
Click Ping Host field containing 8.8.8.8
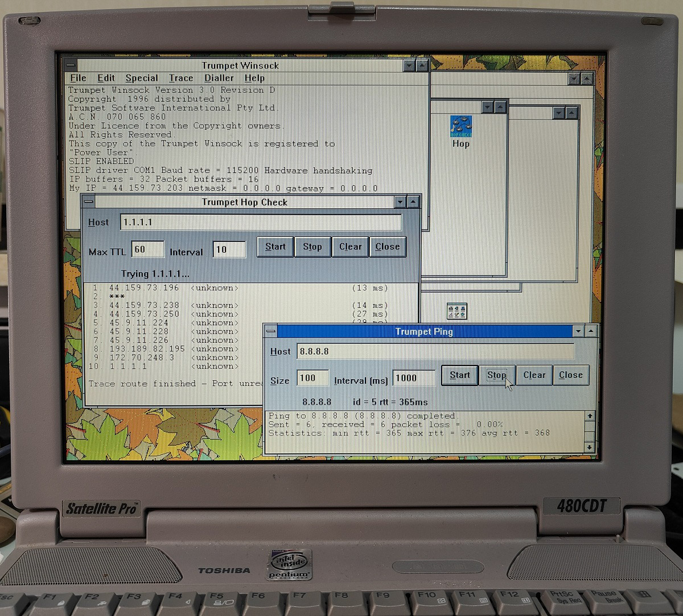coord(436,351)
